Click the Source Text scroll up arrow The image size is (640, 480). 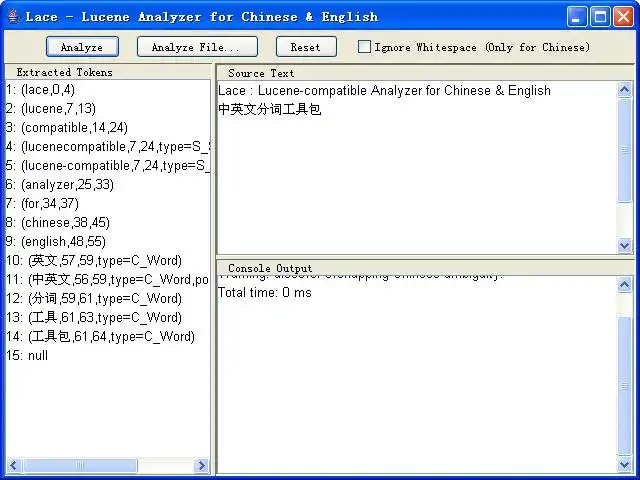(624, 89)
